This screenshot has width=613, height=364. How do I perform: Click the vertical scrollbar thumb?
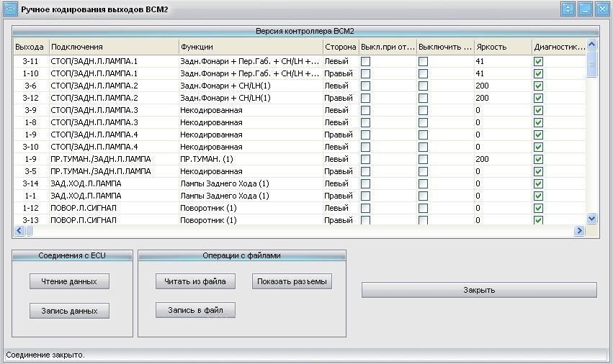pos(592,64)
